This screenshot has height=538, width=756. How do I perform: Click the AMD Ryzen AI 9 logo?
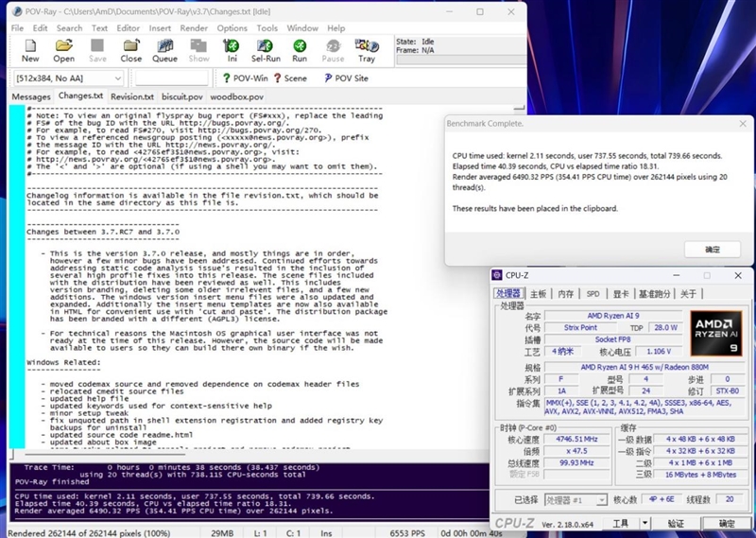716,333
